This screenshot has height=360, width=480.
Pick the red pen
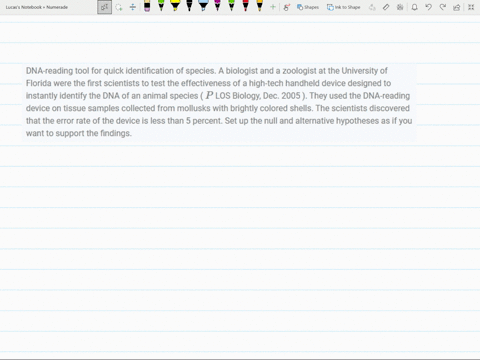(x=245, y=6)
